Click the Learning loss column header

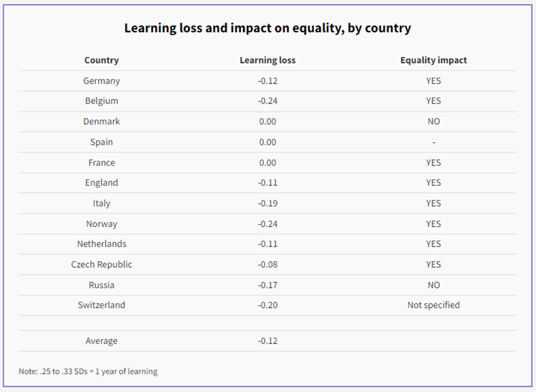point(267,60)
